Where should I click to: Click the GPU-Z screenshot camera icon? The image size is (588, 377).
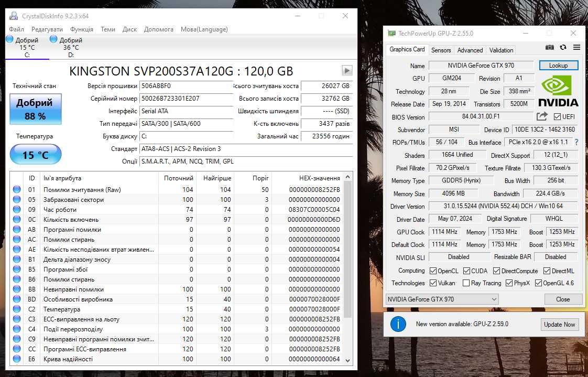click(x=549, y=47)
